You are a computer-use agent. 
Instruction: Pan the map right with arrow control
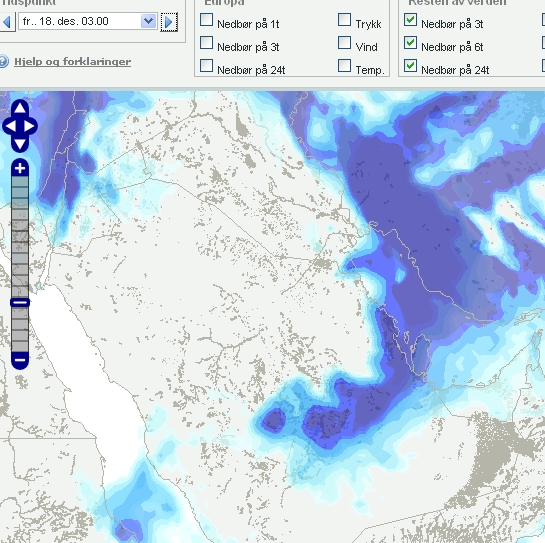pyautogui.click(x=30, y=126)
